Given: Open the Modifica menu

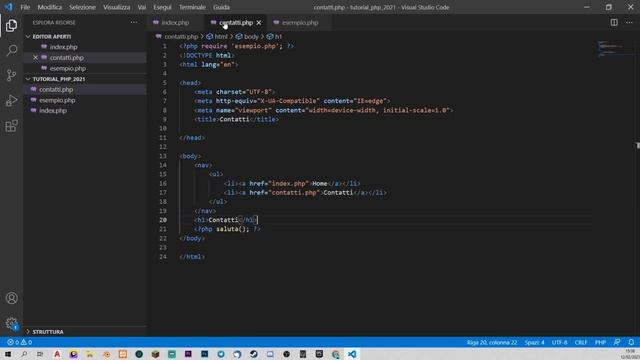Looking at the screenshot, I should 49,7.
